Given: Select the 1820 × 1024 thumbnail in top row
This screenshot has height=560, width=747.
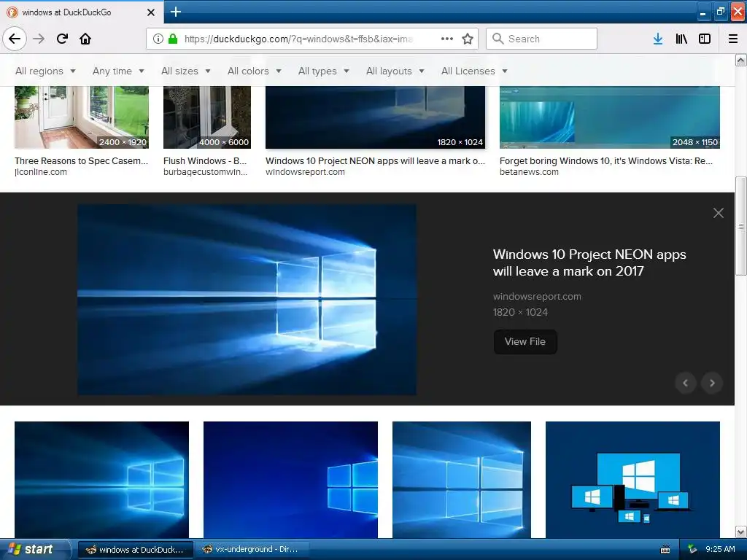Looking at the screenshot, I should pos(375,117).
